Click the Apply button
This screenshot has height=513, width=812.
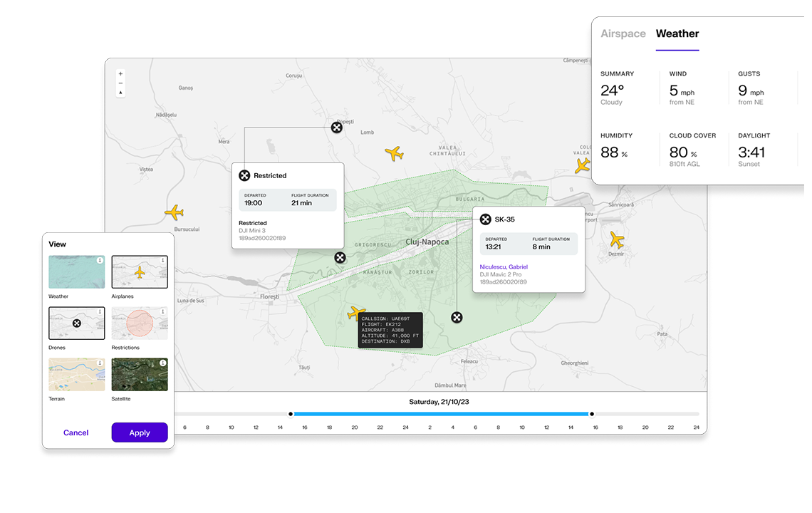[140, 432]
